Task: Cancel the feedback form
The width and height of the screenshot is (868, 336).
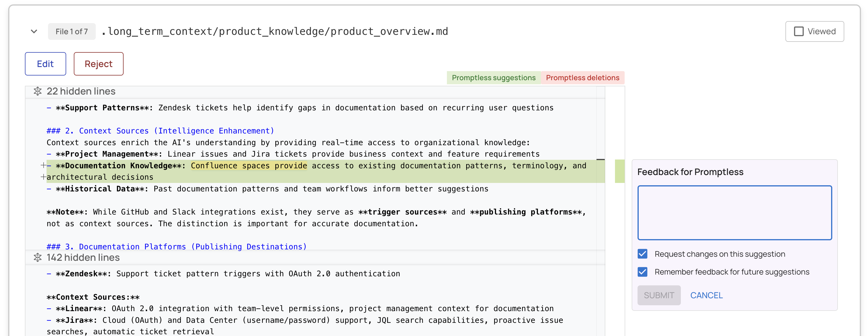Action: [706, 295]
